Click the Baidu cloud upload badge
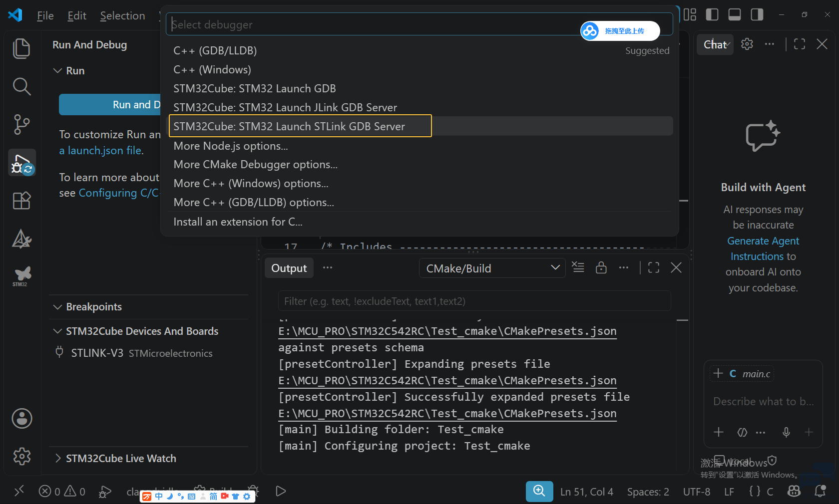The width and height of the screenshot is (839, 504). pos(620,31)
